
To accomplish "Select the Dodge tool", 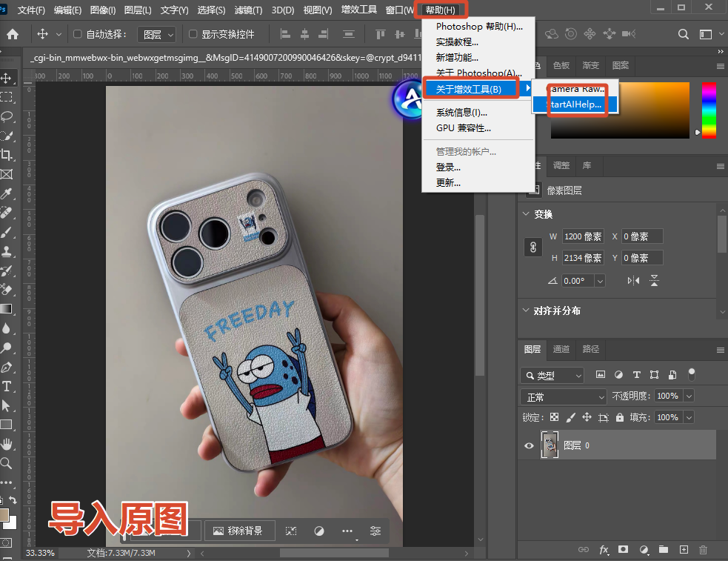I will (7, 348).
